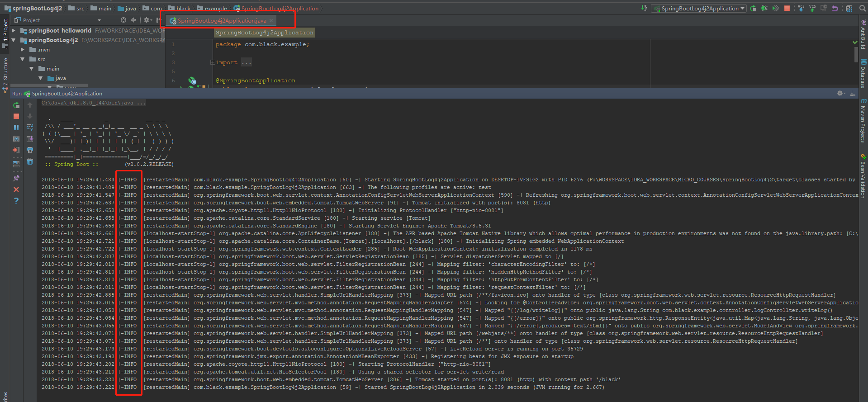Open Project panel settings gear
Image resolution: width=868 pixels, height=402 pixels.
click(147, 20)
